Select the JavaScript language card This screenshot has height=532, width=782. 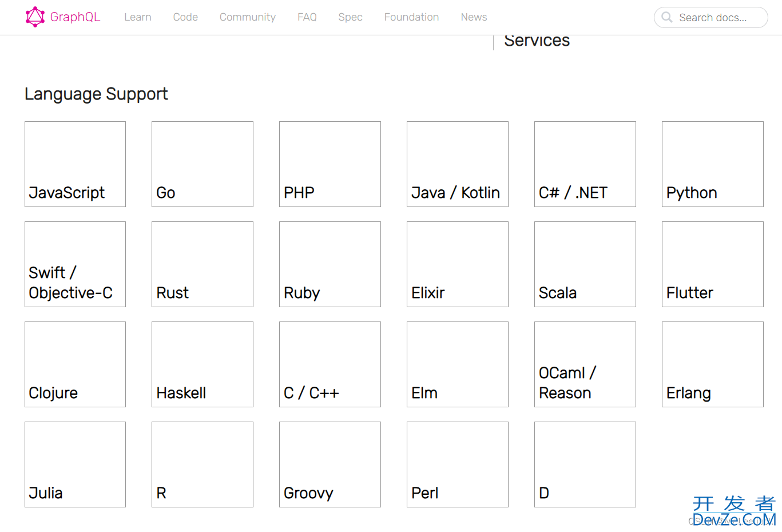[75, 164]
